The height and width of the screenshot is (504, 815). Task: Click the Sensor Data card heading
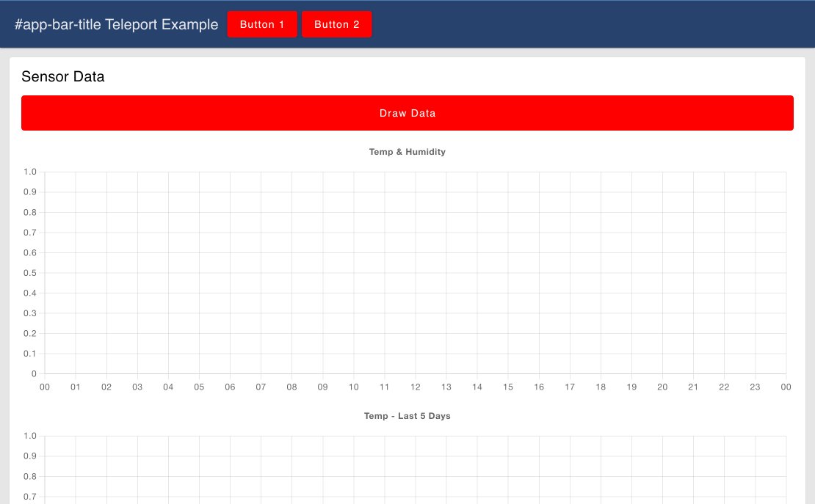click(63, 76)
